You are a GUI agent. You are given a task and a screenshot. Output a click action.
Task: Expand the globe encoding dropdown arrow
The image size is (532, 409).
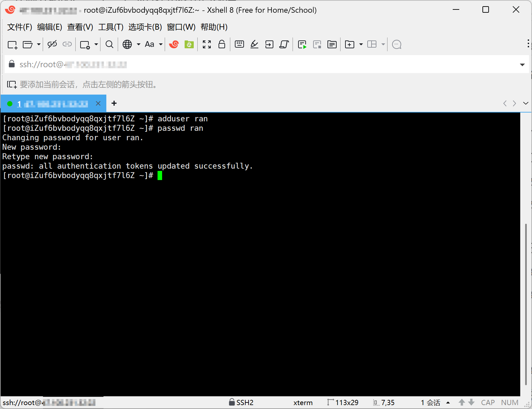(x=139, y=44)
